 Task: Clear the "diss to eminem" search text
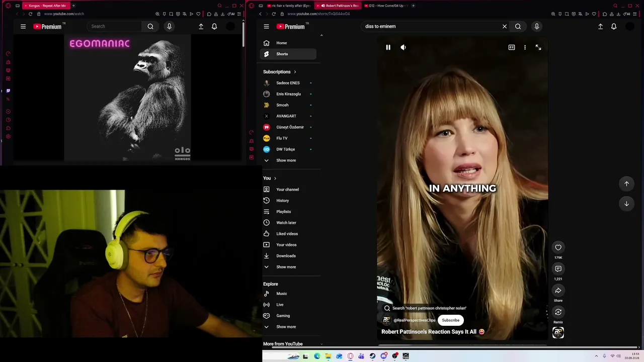[505, 26]
